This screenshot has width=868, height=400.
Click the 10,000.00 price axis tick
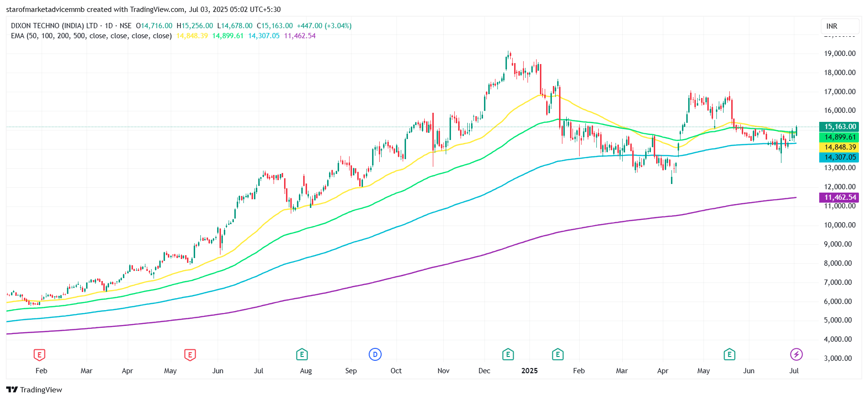point(840,225)
